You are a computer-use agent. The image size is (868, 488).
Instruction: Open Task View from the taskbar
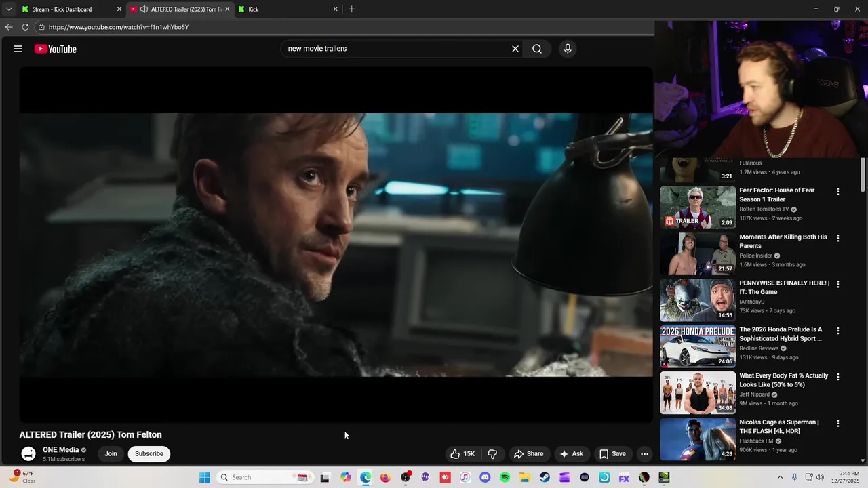325,477
